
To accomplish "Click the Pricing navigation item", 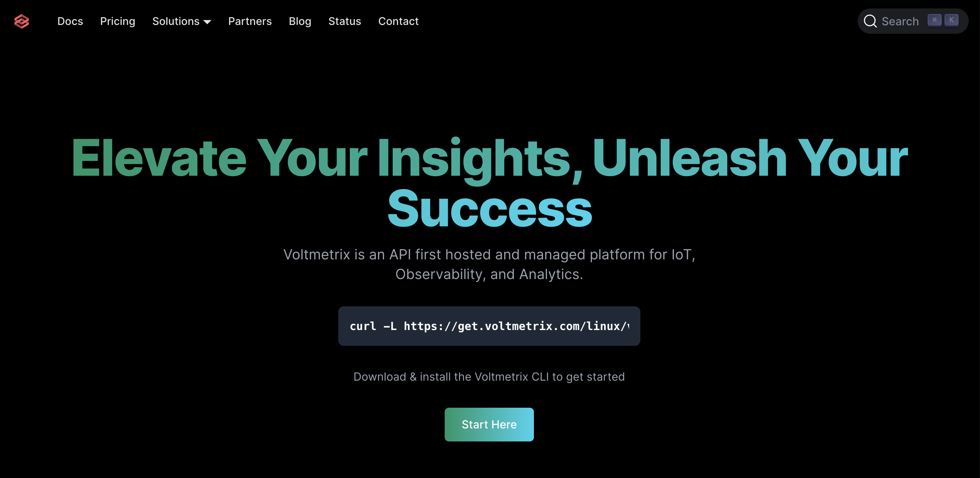I will 118,21.
